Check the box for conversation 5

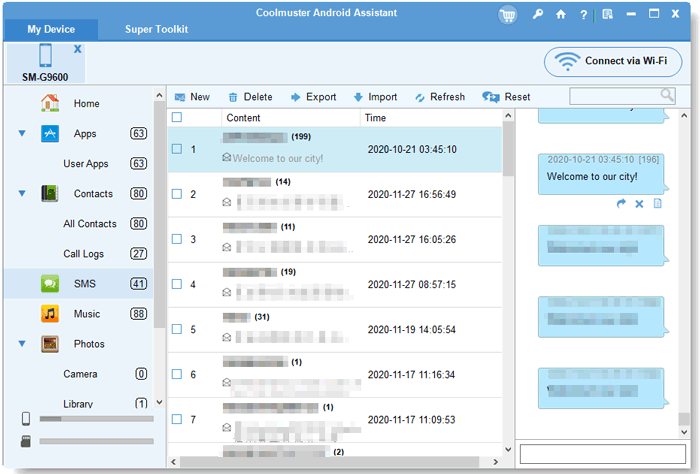pyautogui.click(x=177, y=329)
